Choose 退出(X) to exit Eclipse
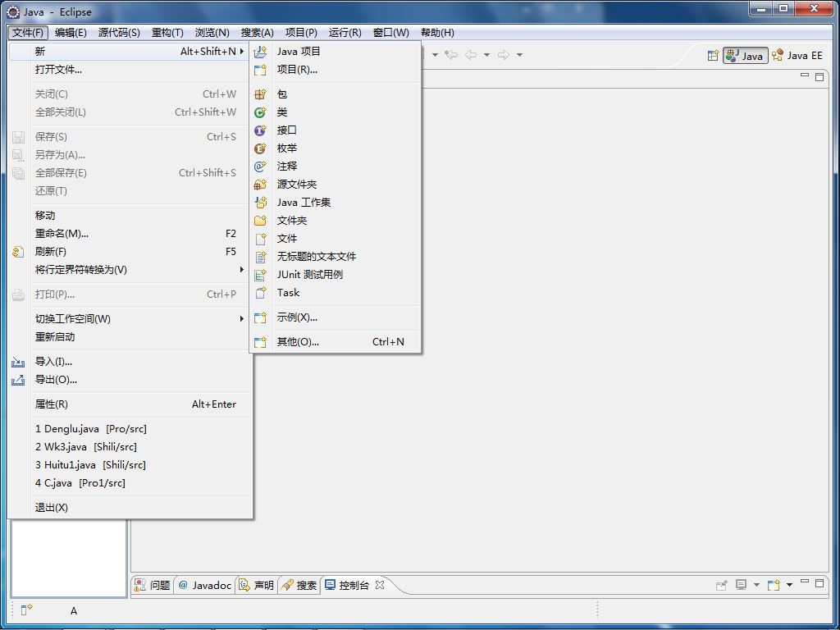This screenshot has width=840, height=630. [130, 508]
